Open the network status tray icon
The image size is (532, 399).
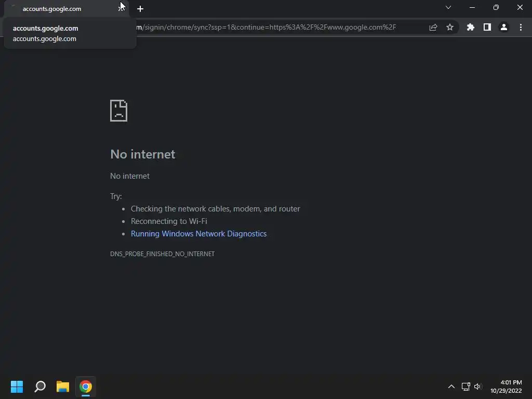click(466, 387)
